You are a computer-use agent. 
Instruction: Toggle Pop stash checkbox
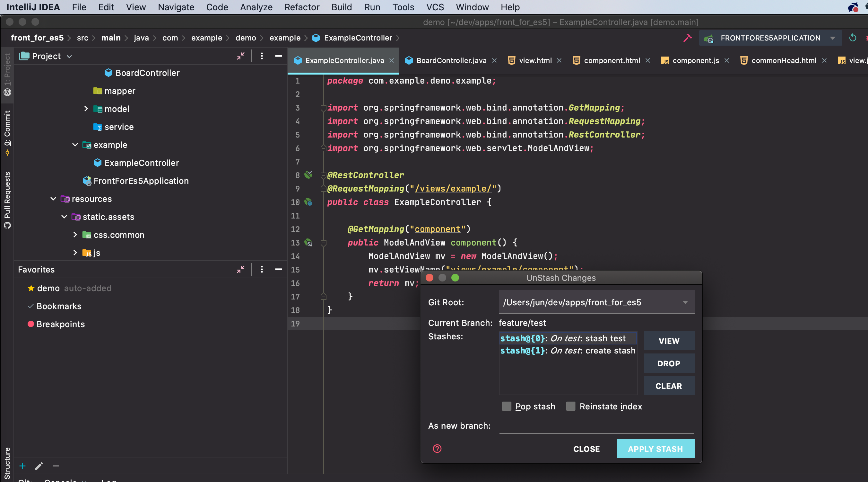[x=507, y=406]
